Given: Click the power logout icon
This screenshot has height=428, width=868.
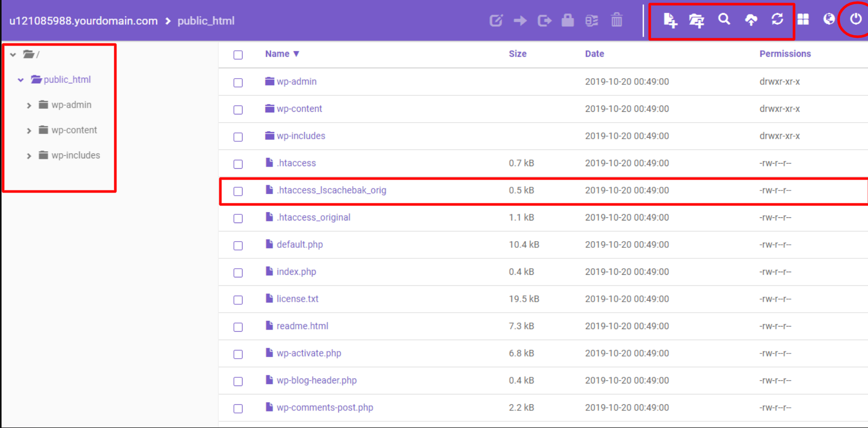Looking at the screenshot, I should click(856, 19).
